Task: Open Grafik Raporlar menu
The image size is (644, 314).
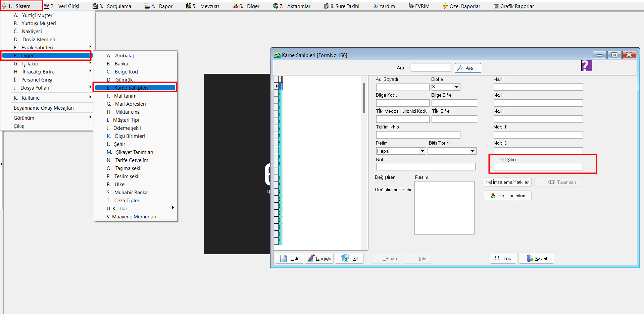Action: pos(513,6)
